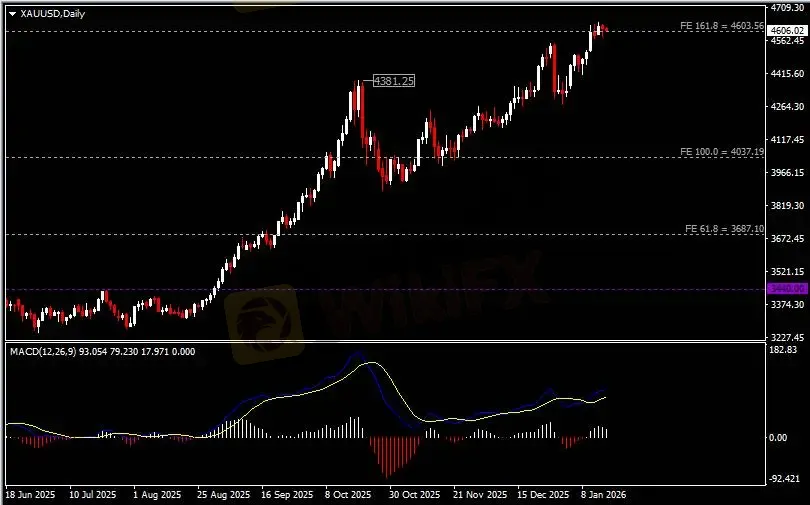Screen dimensions: 810x505
Task: Click the current price tag 4606.02
Action: click(787, 31)
